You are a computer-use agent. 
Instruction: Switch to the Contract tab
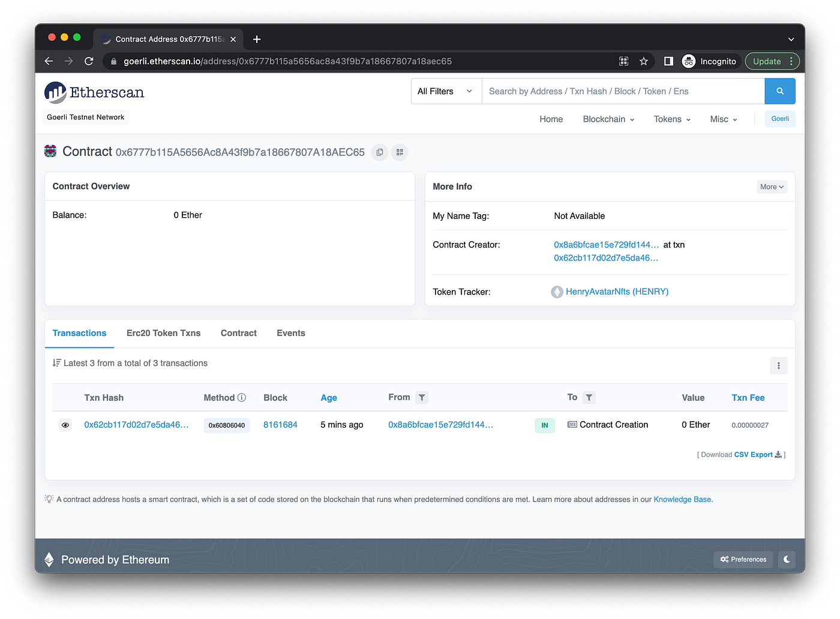click(x=239, y=333)
